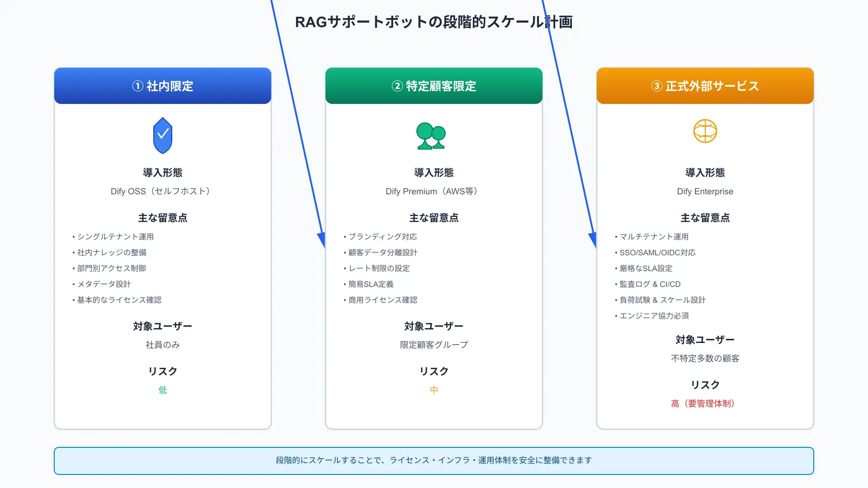This screenshot has height=488, width=868.
Task: Click 主な留意点 heading in the 正式外部サービス card
Action: pos(705,218)
